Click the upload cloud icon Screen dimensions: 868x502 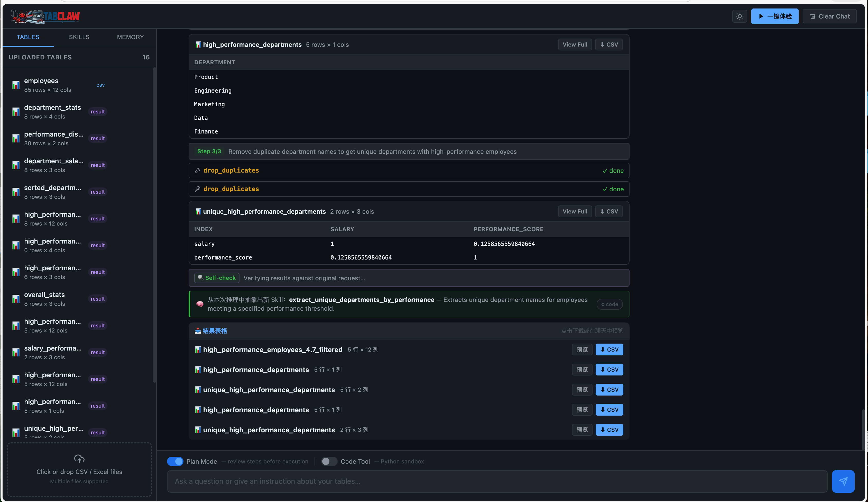pos(79,459)
